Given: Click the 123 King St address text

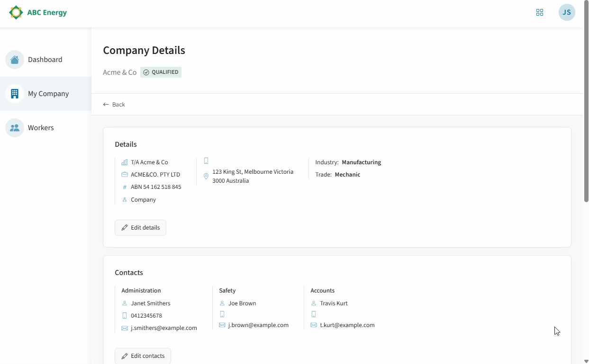Looking at the screenshot, I should pyautogui.click(x=253, y=176).
